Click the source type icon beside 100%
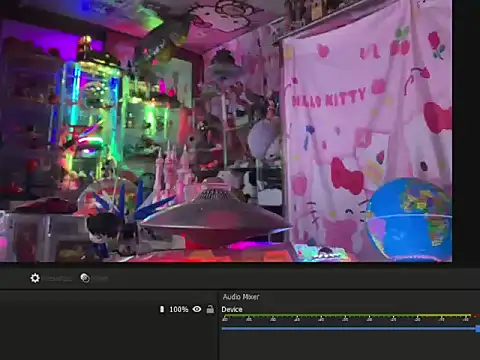Image resolution: width=480 pixels, height=360 pixels. click(x=162, y=309)
